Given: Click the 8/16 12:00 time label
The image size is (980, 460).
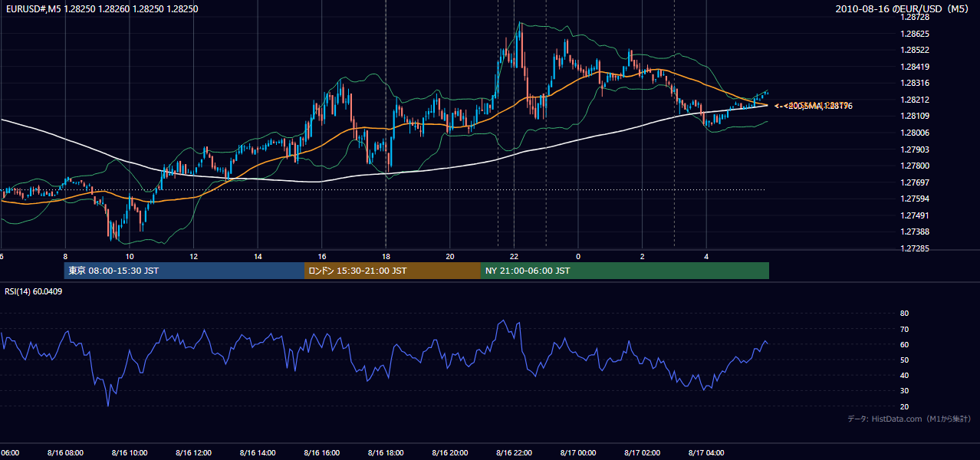Looking at the screenshot, I should pyautogui.click(x=193, y=452).
